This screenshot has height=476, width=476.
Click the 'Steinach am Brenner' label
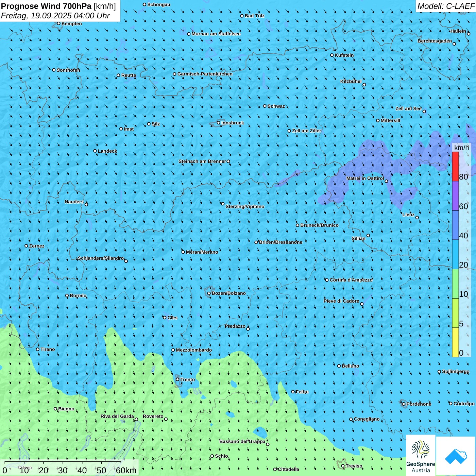(x=202, y=161)
